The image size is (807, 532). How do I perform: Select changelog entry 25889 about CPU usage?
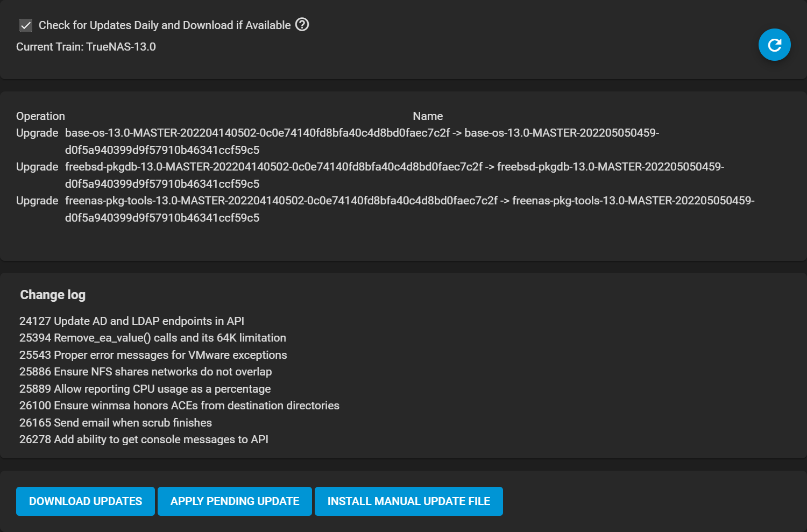[x=145, y=389]
